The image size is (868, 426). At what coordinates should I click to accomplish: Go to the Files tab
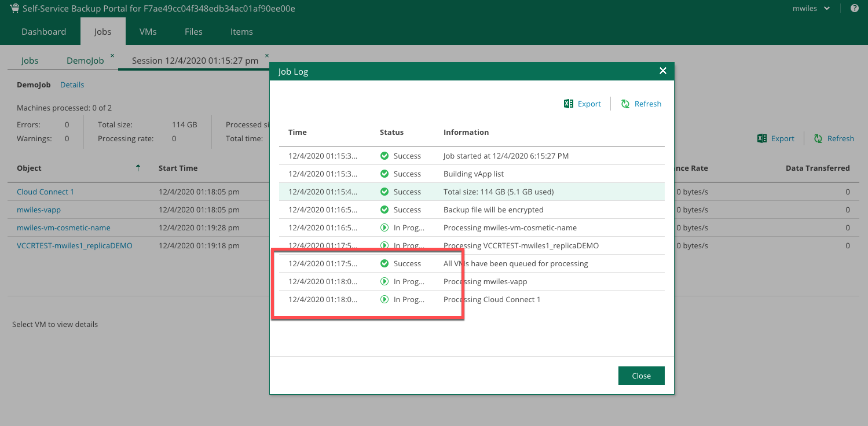[x=193, y=32]
